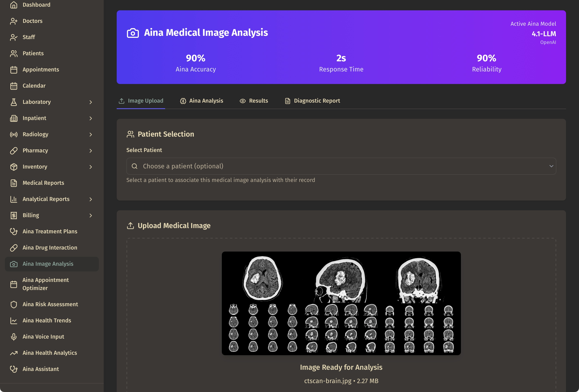Launch the Aina Assistant
Screen dimensions: 579x392
click(40, 369)
